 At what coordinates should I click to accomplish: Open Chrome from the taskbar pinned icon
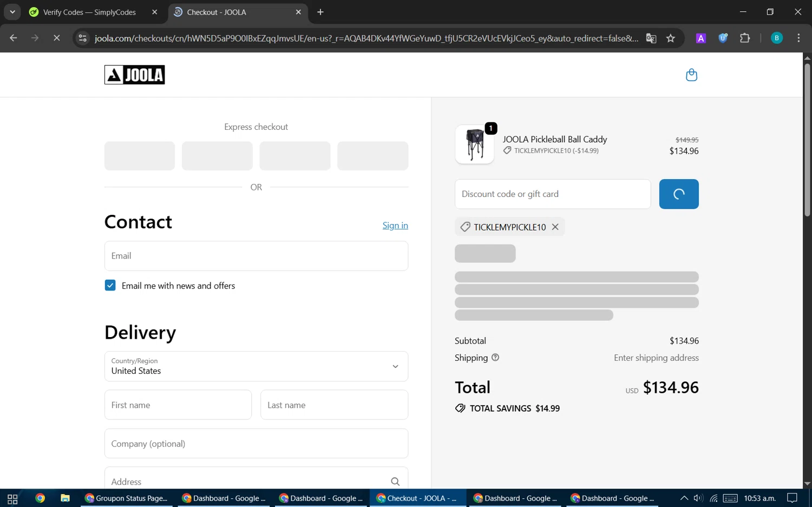point(40,498)
